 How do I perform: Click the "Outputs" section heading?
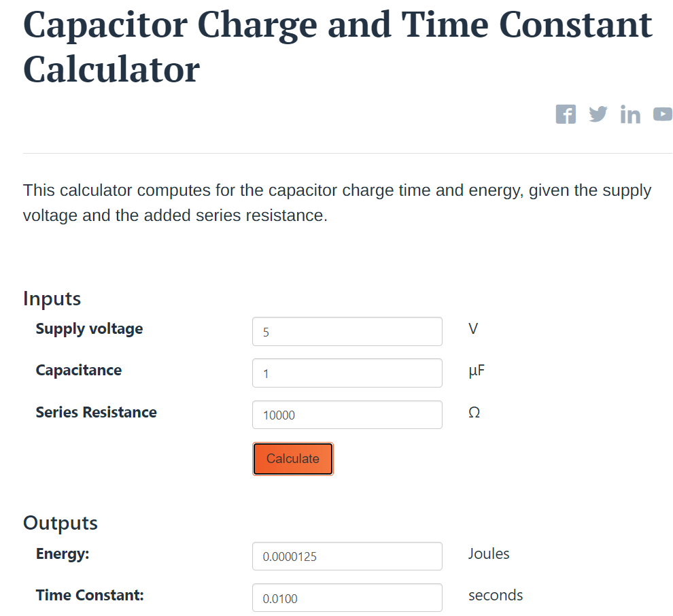(61, 523)
